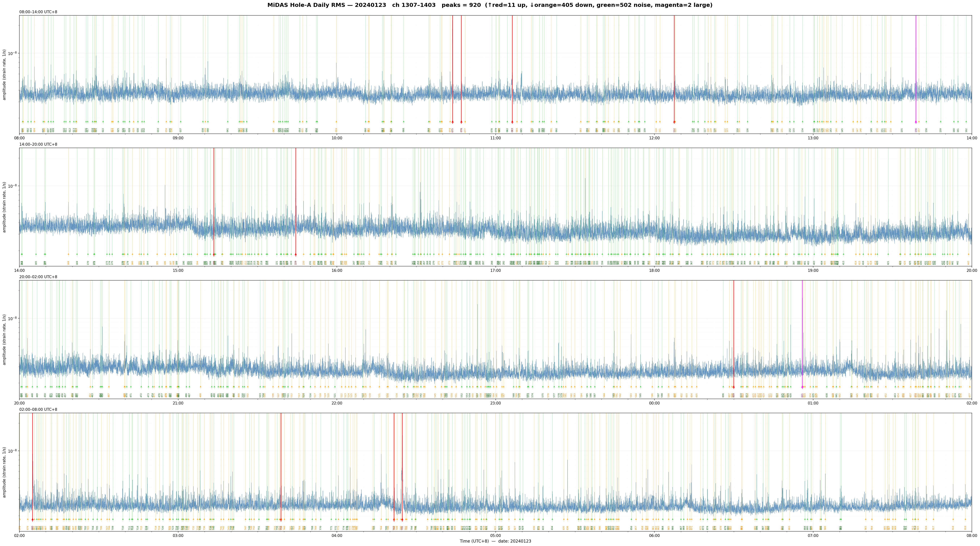Click the 11:00 tick label

point(495,138)
